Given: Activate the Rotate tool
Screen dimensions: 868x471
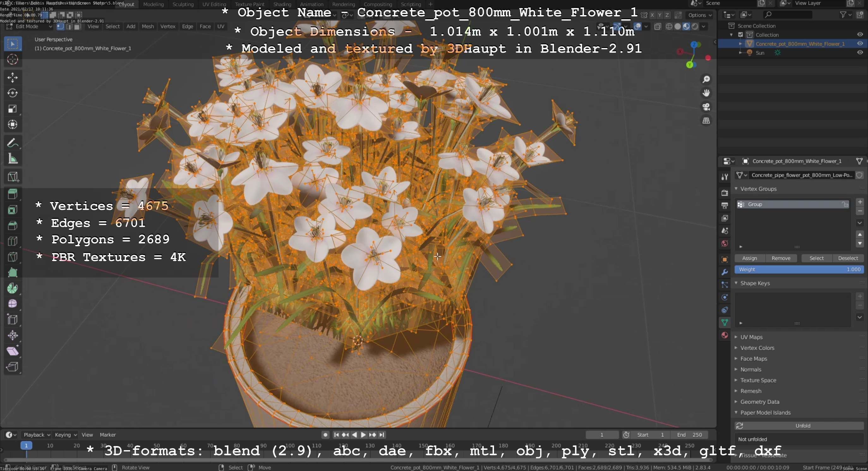Looking at the screenshot, I should tap(12, 93).
